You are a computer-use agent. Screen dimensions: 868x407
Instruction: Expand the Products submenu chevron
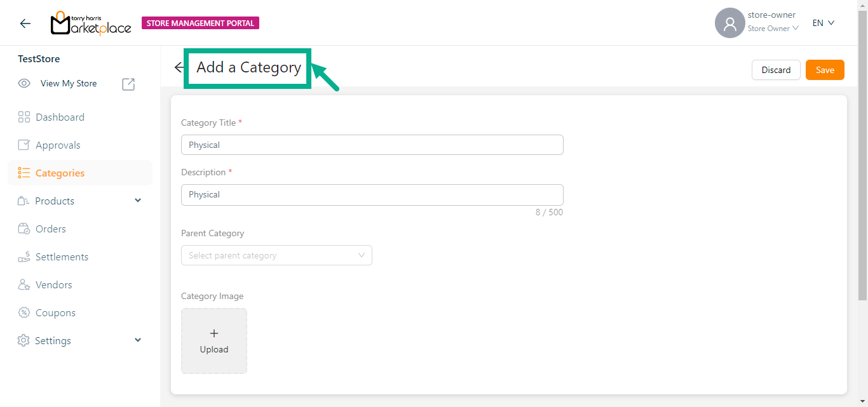138,201
